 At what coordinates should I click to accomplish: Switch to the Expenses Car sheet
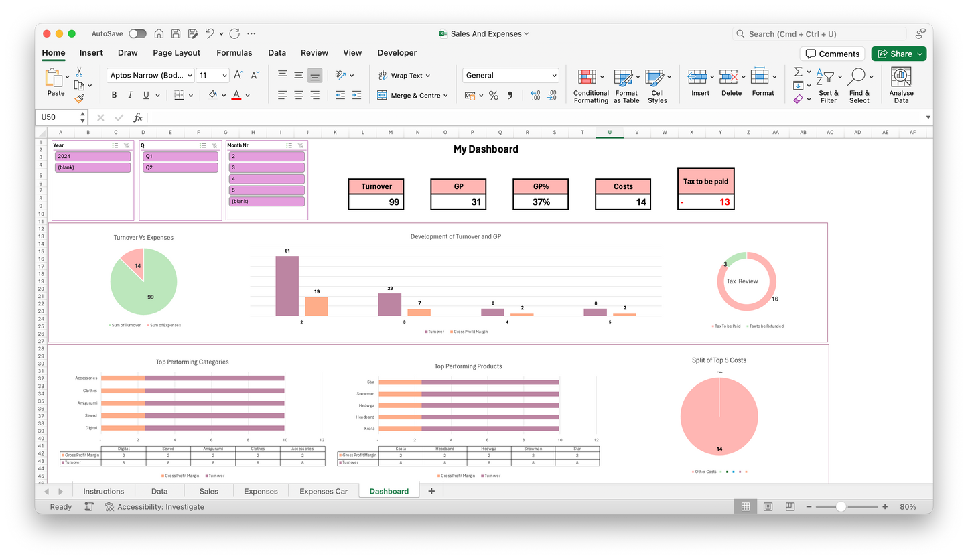coord(323,491)
